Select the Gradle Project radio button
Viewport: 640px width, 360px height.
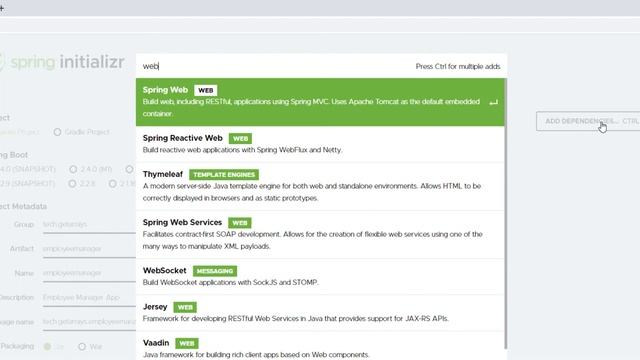[57, 132]
